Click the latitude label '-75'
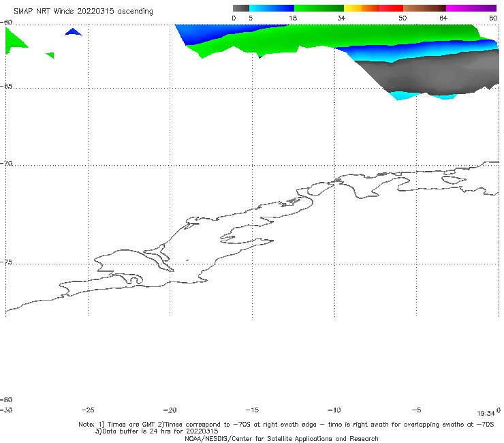Viewport: 504px width, 443px height. pyautogui.click(x=6, y=262)
